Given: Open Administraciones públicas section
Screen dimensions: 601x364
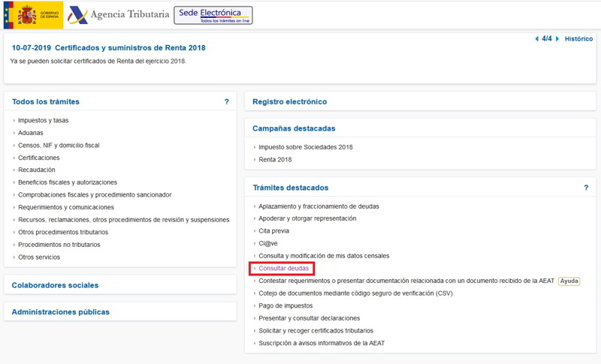Looking at the screenshot, I should (x=60, y=312).
